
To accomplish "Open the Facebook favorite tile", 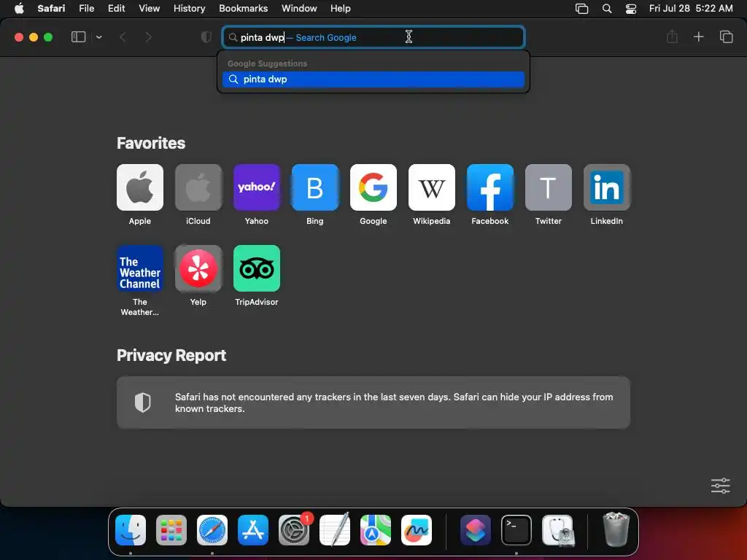I will [489, 187].
